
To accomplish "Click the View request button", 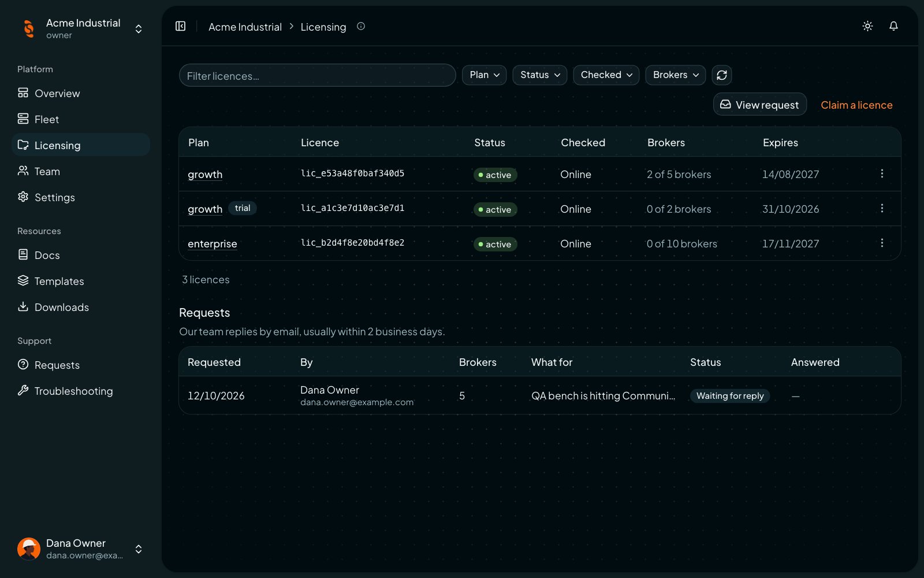I will 760,105.
